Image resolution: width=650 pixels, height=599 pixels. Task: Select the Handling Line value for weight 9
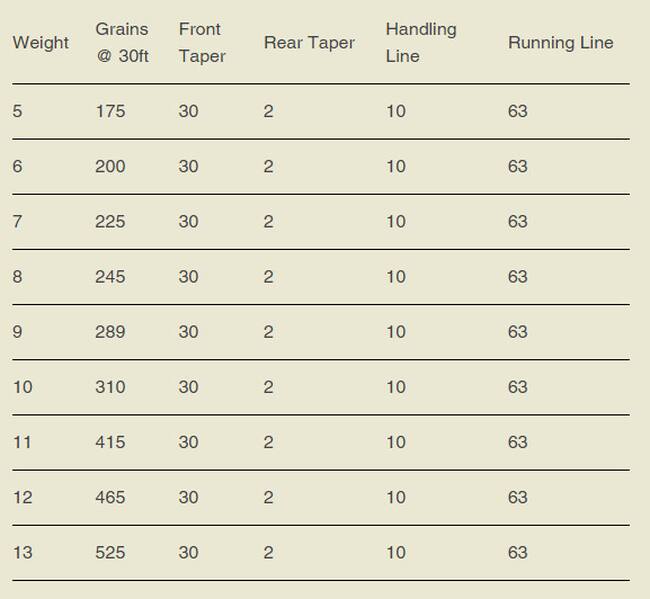point(396,332)
